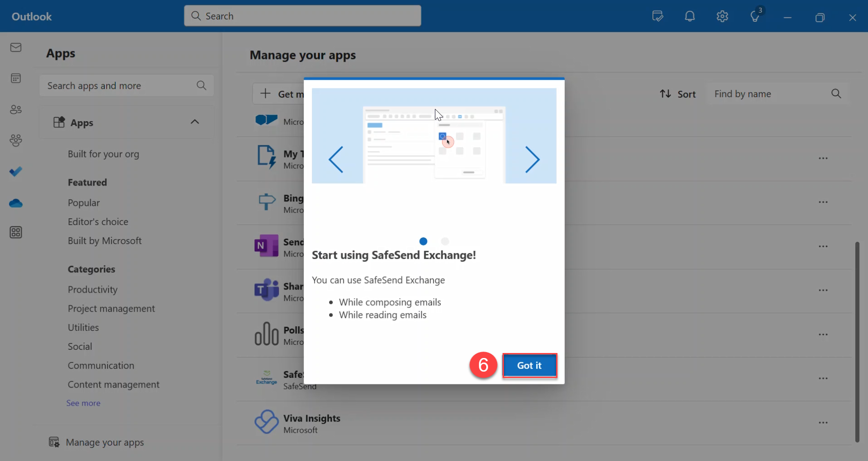Open the My Day icon in header
This screenshot has height=461, width=868.
click(x=657, y=17)
